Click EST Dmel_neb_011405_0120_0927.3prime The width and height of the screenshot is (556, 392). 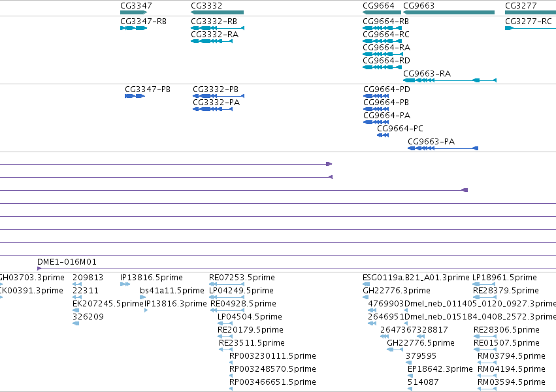(x=480, y=304)
